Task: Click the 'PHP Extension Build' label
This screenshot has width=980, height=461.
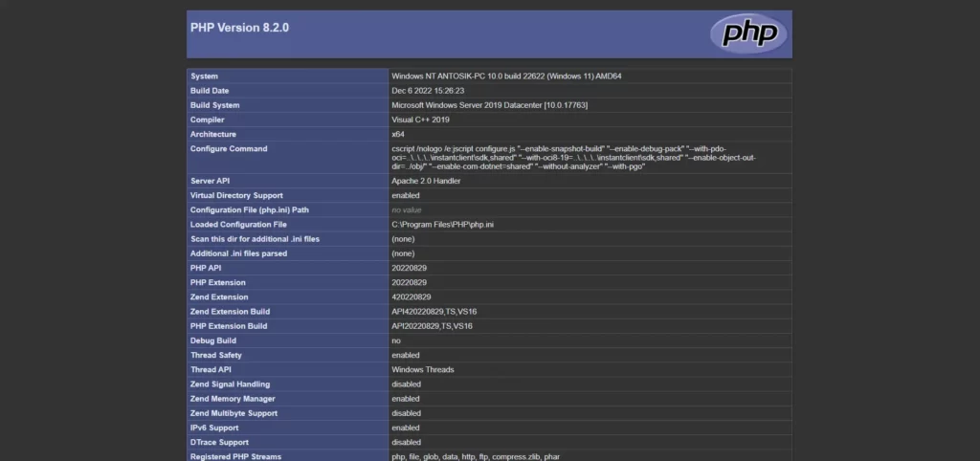Action: point(229,326)
